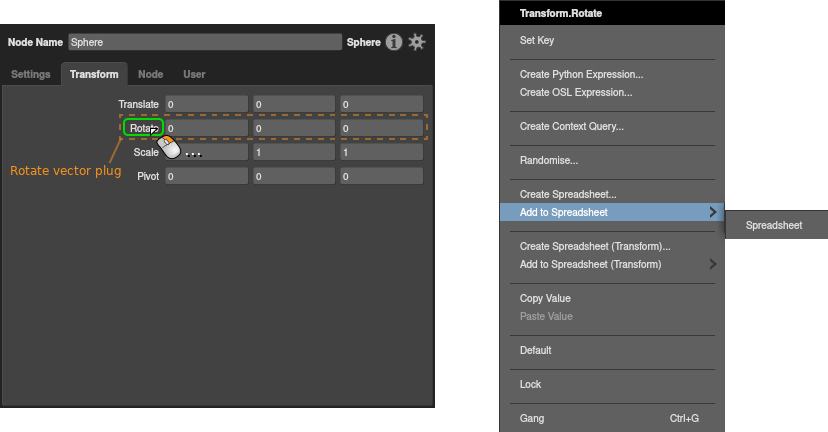Open the gear settings icon

(417, 42)
